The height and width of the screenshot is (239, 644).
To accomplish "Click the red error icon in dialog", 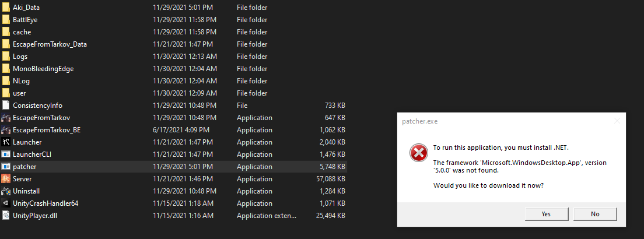I will coord(418,153).
